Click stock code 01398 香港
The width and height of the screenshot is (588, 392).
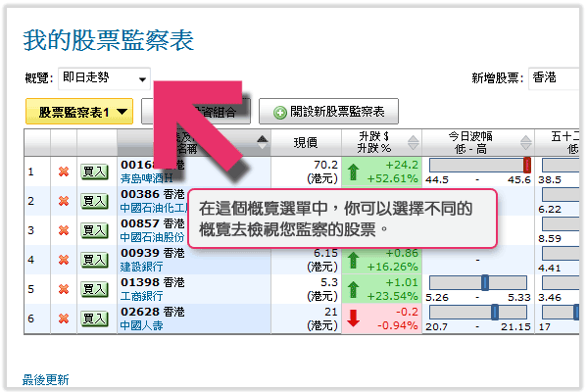click(153, 282)
